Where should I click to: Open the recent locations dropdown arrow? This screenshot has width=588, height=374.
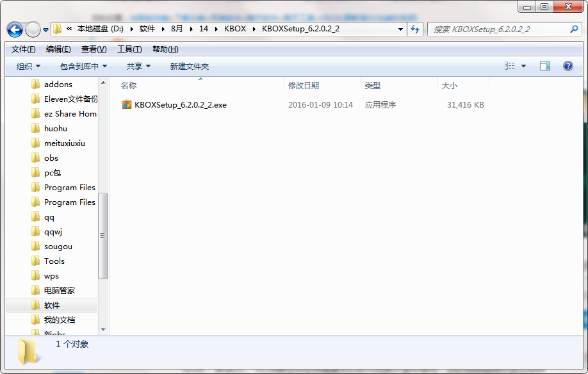(45, 29)
